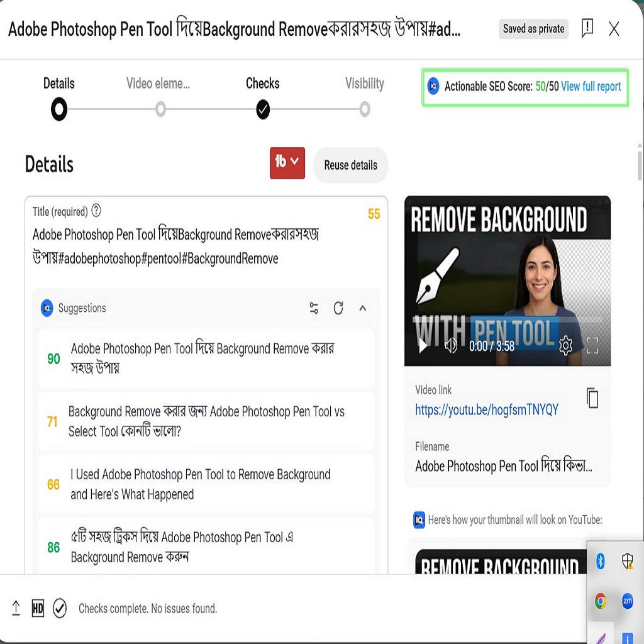Open View full report link
This screenshot has width=644, height=644.
click(x=591, y=86)
